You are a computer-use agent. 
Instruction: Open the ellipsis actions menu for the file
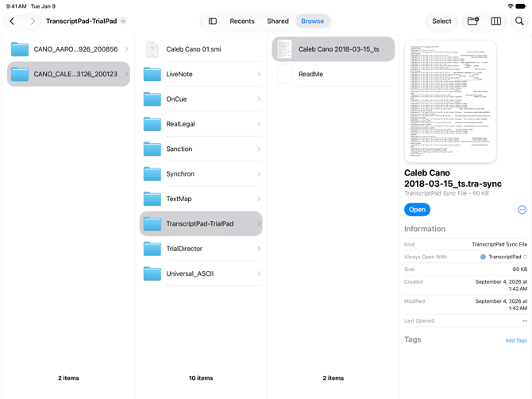coord(522,210)
